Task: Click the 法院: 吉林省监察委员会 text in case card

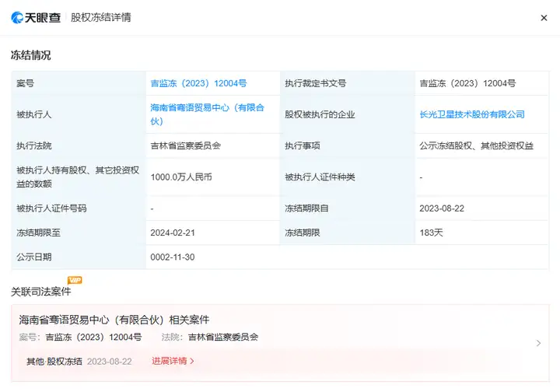Action: coord(210,337)
